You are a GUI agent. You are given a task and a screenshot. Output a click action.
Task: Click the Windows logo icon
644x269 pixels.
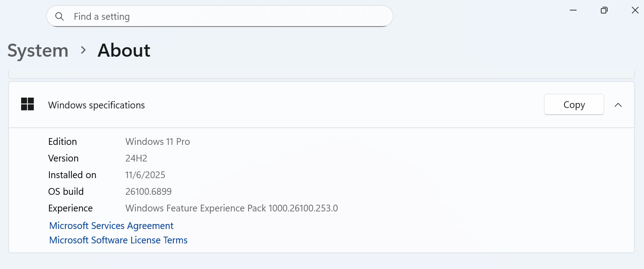tap(27, 104)
